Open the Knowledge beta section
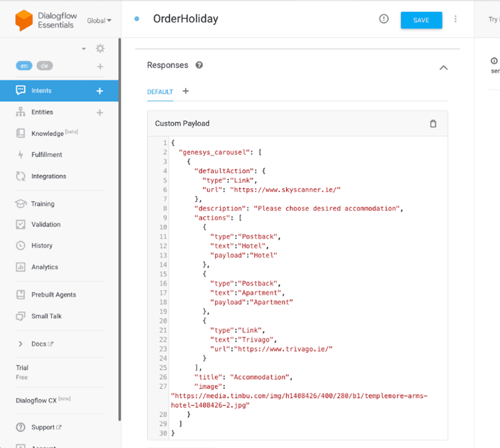The image size is (500, 448). (44, 133)
